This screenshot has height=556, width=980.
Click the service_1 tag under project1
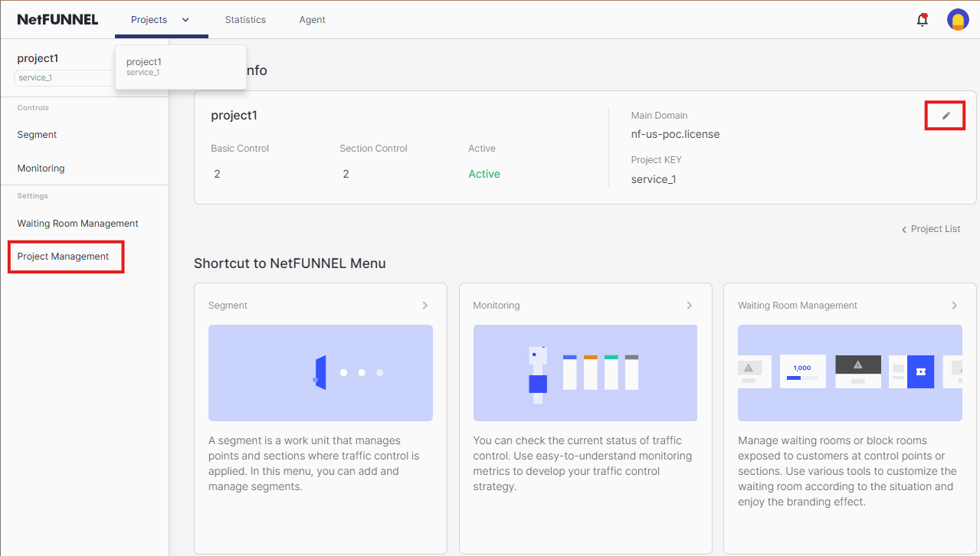click(35, 77)
